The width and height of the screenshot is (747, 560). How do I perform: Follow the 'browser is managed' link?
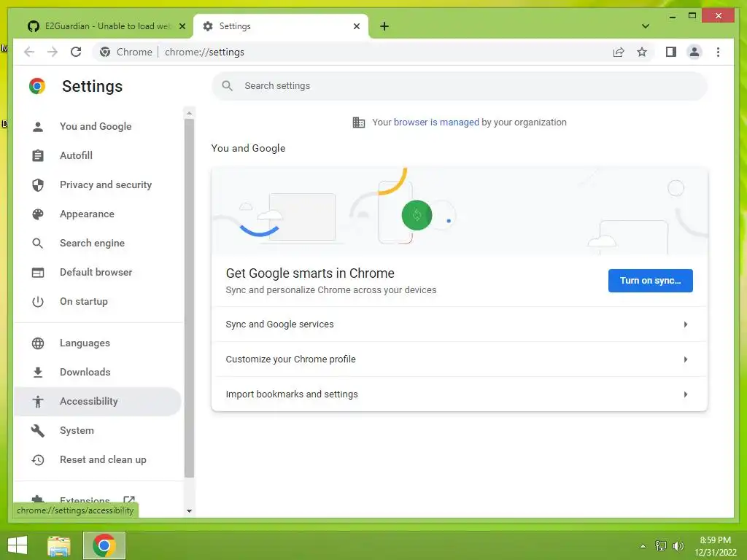(436, 122)
